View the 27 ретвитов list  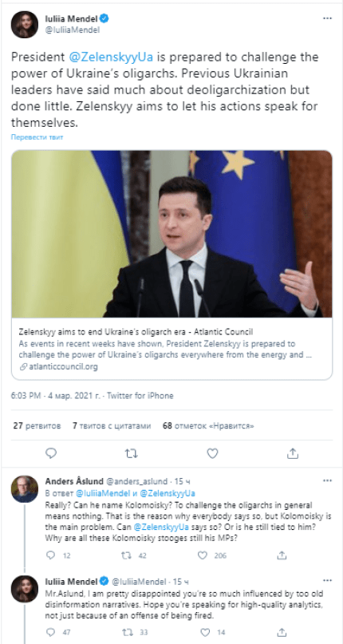tap(37, 426)
